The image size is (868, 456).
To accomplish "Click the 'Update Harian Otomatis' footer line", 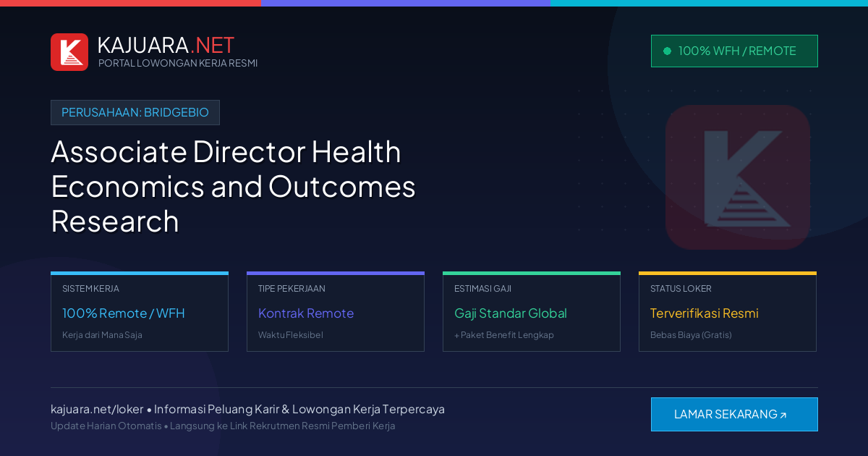I will [223, 426].
